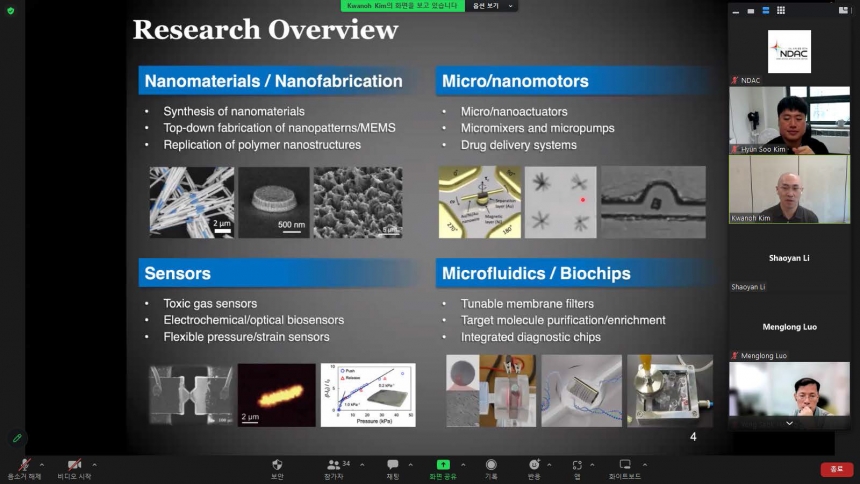Select the stacked thumbnail strip view
This screenshot has width=860, height=484.
(766, 10)
